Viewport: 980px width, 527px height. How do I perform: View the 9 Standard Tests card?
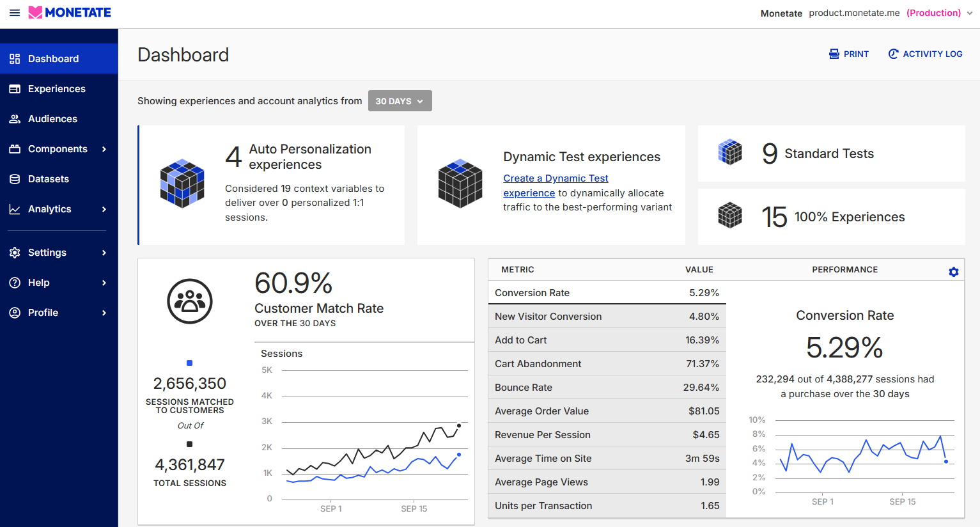click(x=832, y=153)
